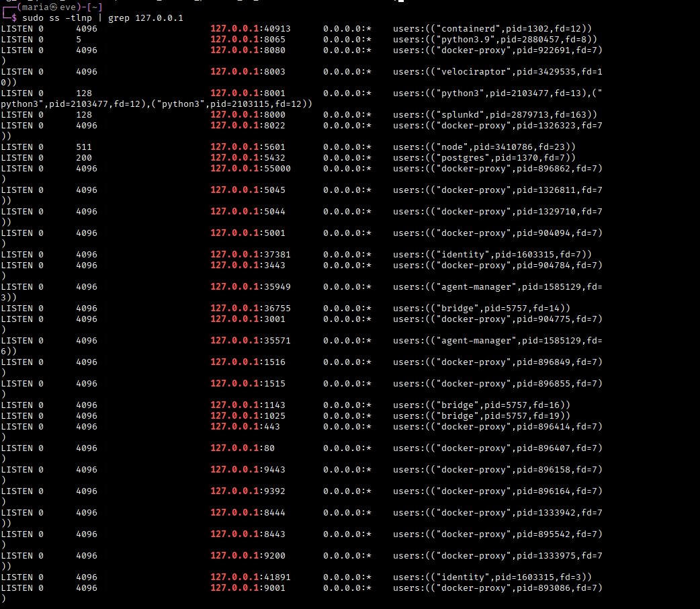The width and height of the screenshot is (700, 609).
Task: Select the containerd pid=1302 entry
Action: [492, 29]
